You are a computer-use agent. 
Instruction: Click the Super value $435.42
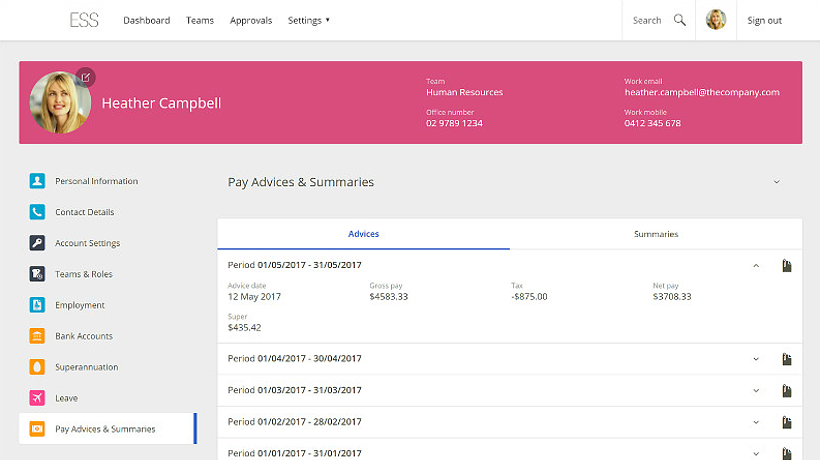coord(244,328)
